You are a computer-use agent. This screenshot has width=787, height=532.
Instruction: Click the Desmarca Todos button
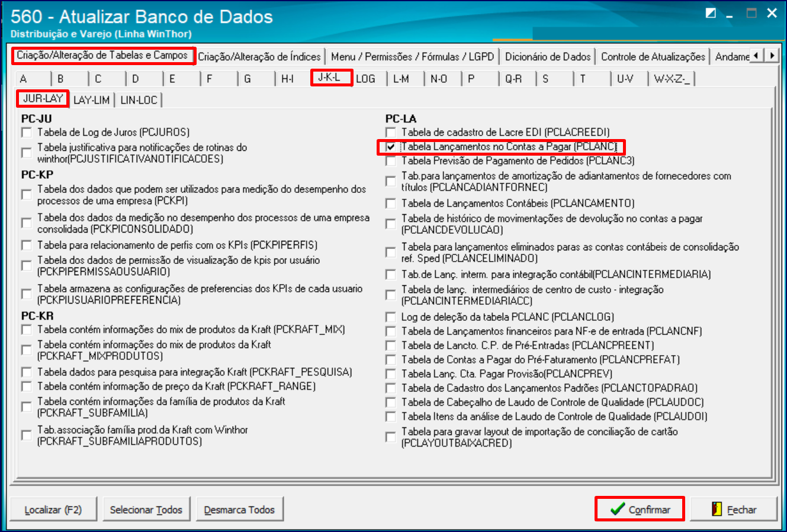(239, 510)
